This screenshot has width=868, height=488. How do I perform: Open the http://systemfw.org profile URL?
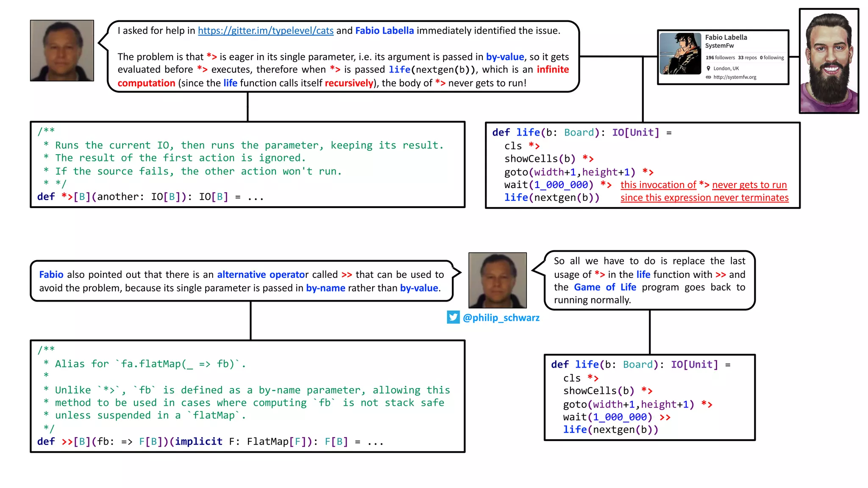[x=734, y=77]
